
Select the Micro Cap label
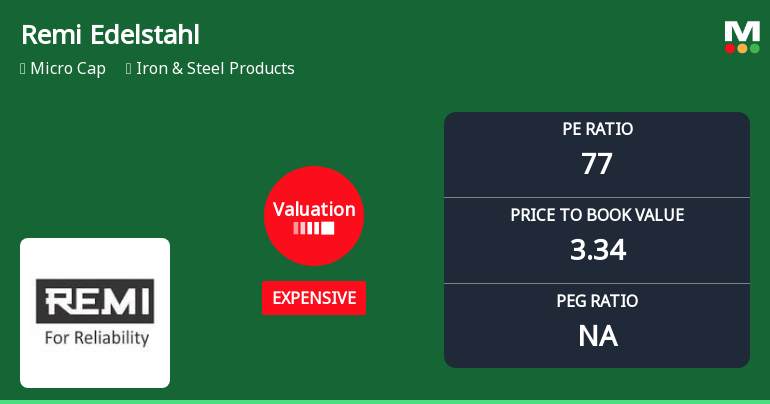click(68, 69)
